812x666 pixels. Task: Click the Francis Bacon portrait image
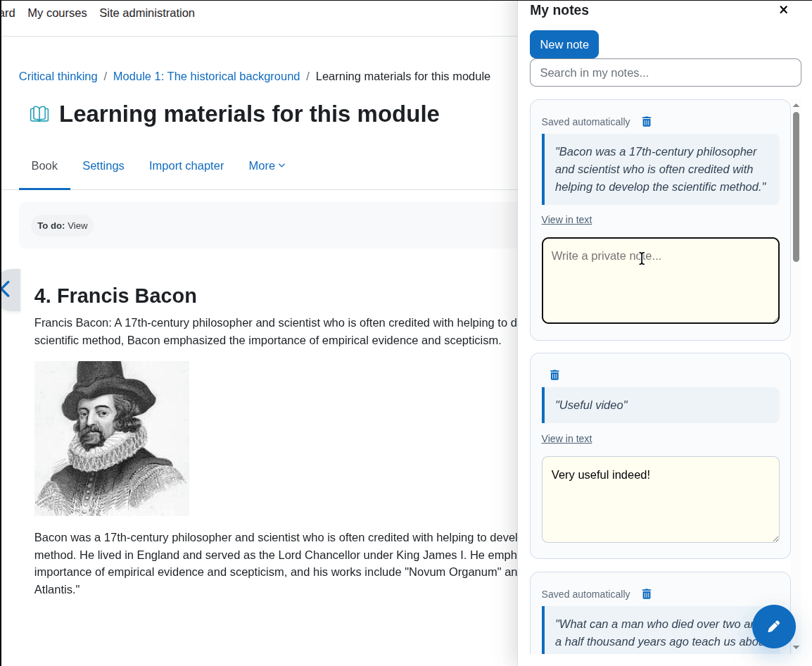click(x=112, y=439)
